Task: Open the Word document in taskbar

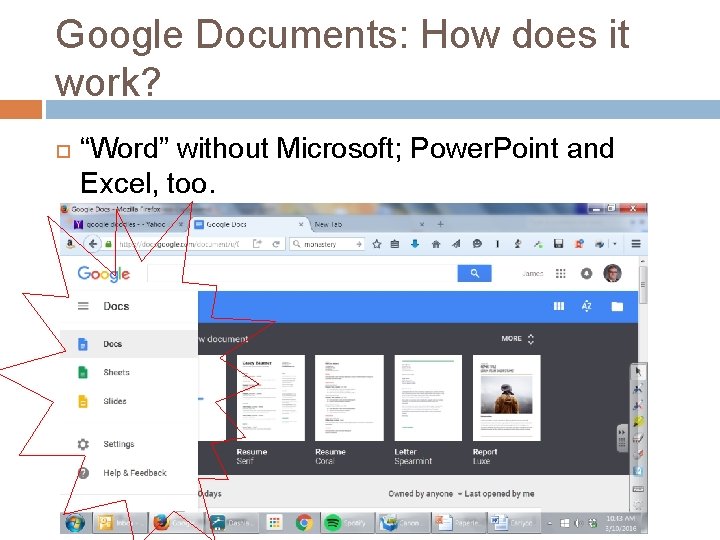Action: coord(514,523)
